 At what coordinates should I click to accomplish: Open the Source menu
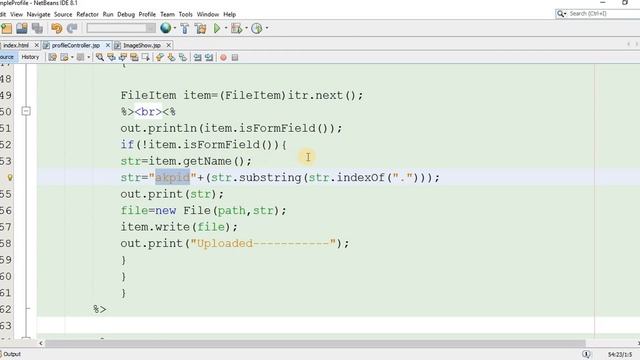[x=63, y=14]
